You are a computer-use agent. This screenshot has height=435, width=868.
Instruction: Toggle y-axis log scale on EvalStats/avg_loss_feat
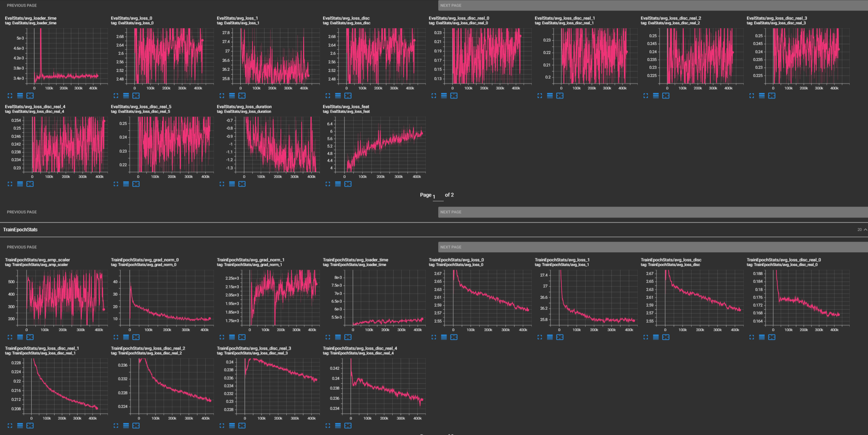coord(338,184)
